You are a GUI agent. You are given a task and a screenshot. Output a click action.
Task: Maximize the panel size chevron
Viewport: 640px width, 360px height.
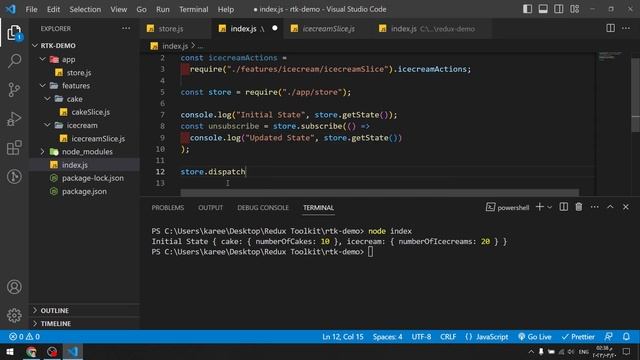point(610,207)
